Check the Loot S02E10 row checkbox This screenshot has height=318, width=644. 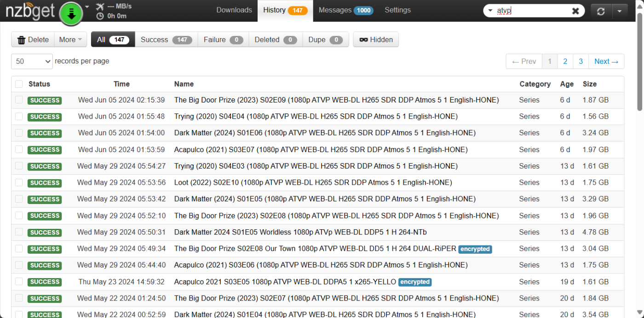click(19, 182)
